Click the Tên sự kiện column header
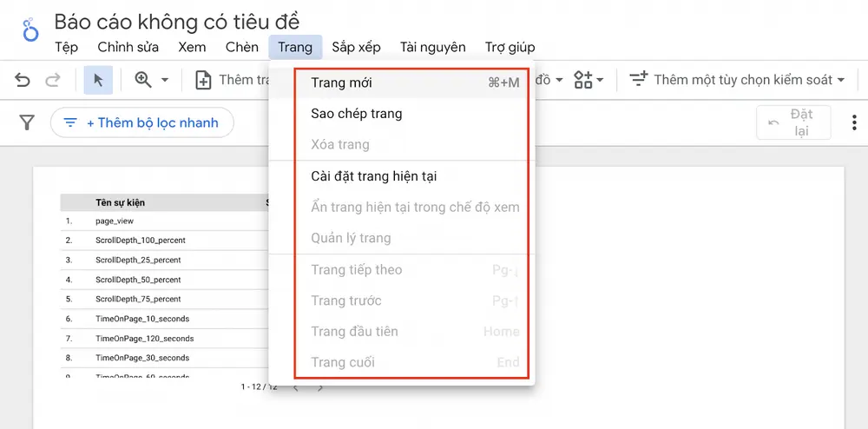 (x=120, y=202)
